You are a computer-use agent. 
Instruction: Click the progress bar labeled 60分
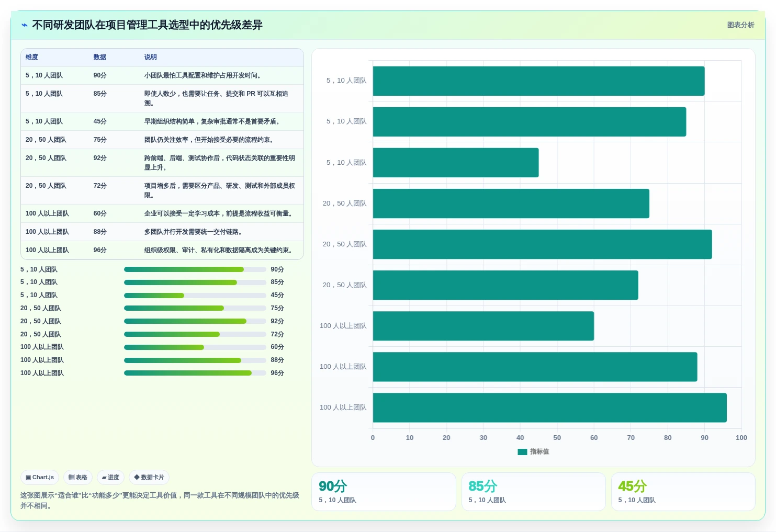coord(195,347)
